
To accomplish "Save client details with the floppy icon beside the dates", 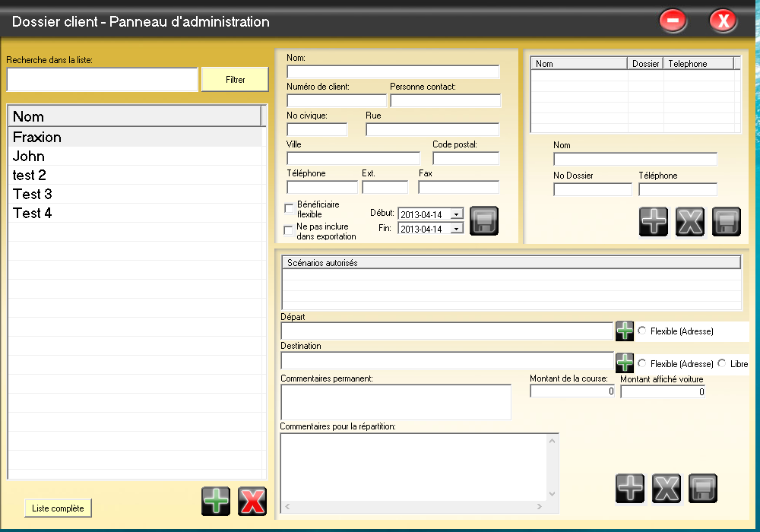I will (483, 221).
